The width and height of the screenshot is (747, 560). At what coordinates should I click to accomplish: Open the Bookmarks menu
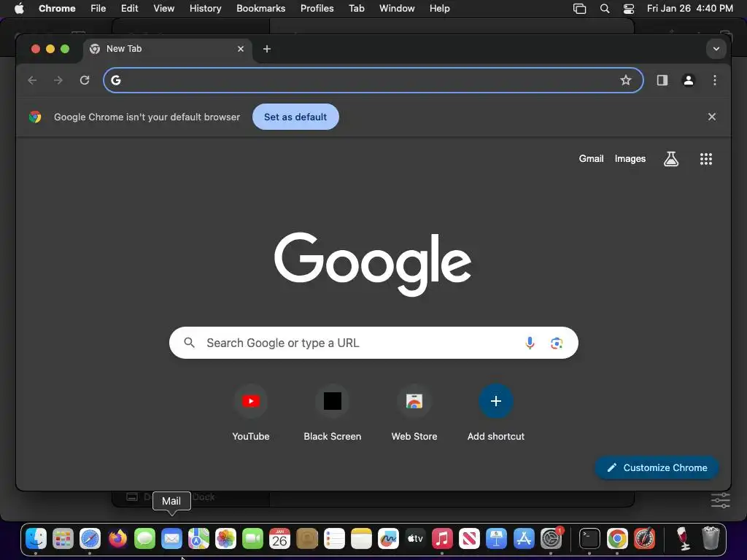(x=261, y=8)
